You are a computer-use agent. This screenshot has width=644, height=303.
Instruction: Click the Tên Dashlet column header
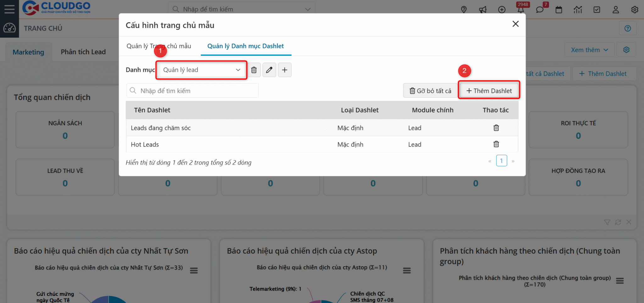pos(152,110)
